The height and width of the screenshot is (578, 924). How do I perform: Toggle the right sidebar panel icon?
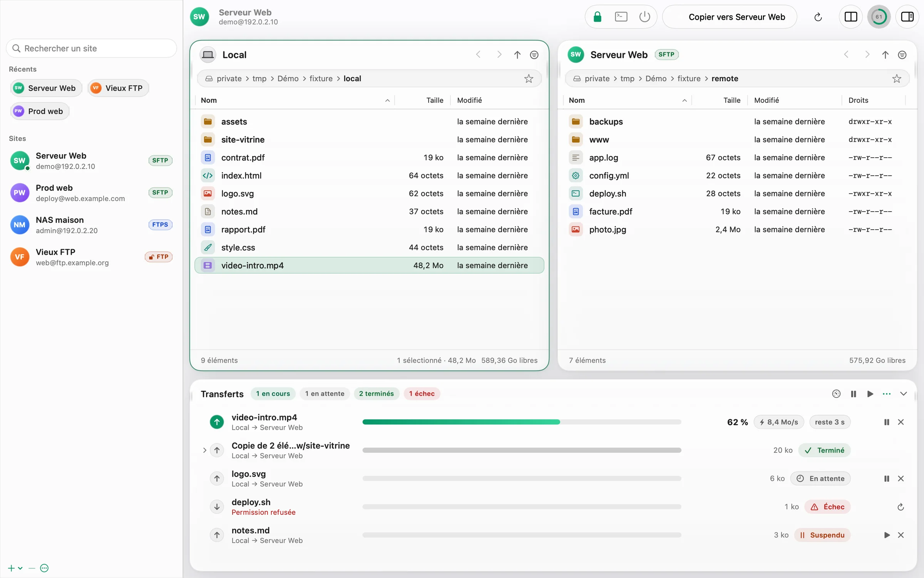[x=907, y=17]
